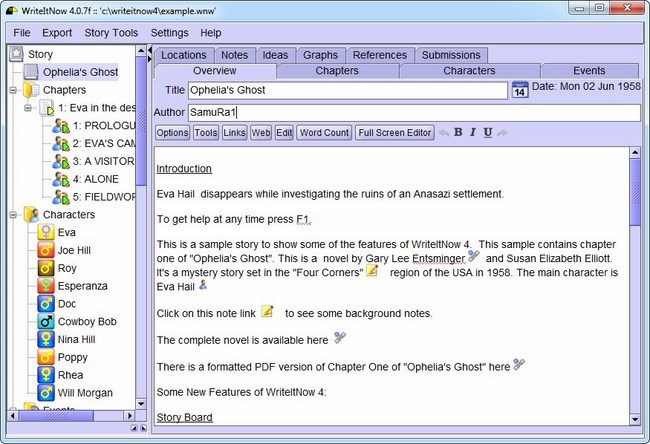Switch to the Events tab
Viewport: 650px width, 444px height.
pos(589,70)
